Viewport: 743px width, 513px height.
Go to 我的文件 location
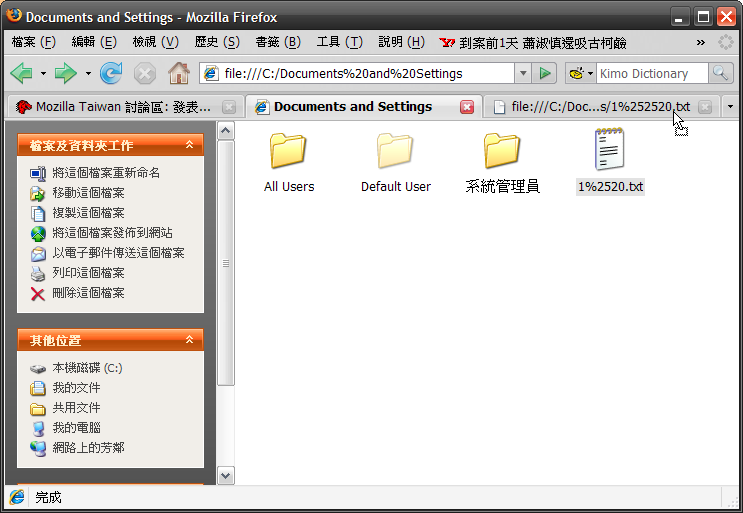[76, 388]
